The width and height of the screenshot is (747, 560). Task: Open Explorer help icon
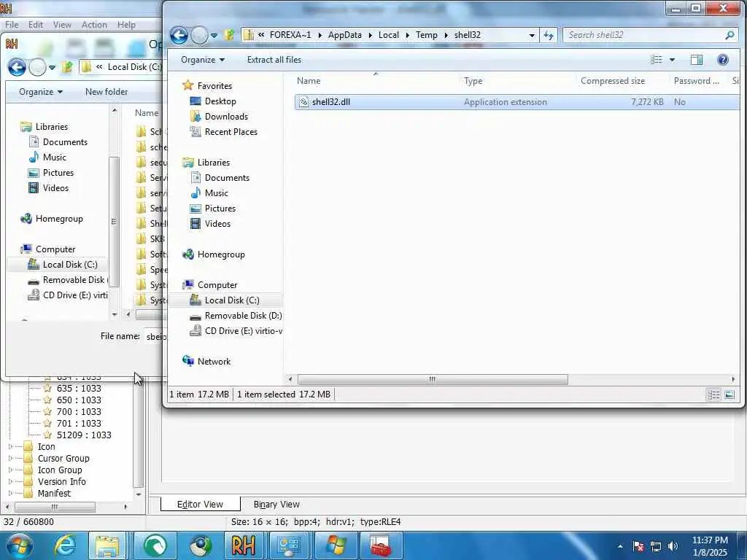(x=723, y=60)
